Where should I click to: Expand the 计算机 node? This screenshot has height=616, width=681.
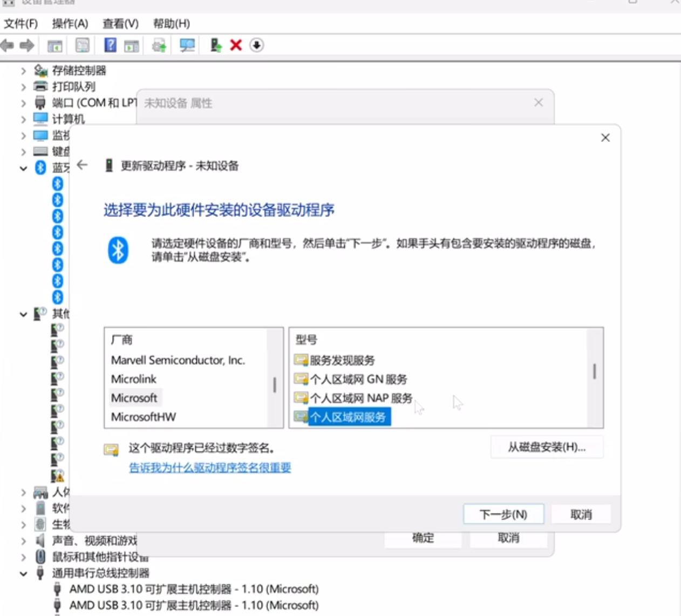click(x=23, y=119)
